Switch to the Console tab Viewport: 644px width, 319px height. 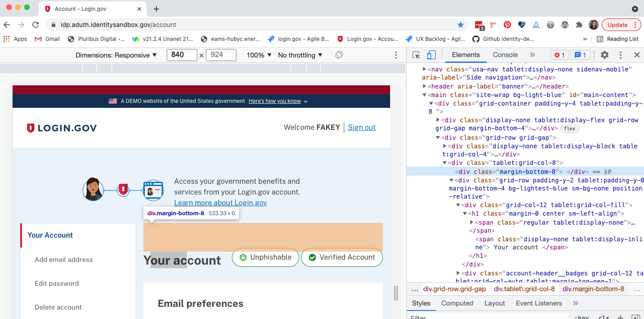click(505, 55)
